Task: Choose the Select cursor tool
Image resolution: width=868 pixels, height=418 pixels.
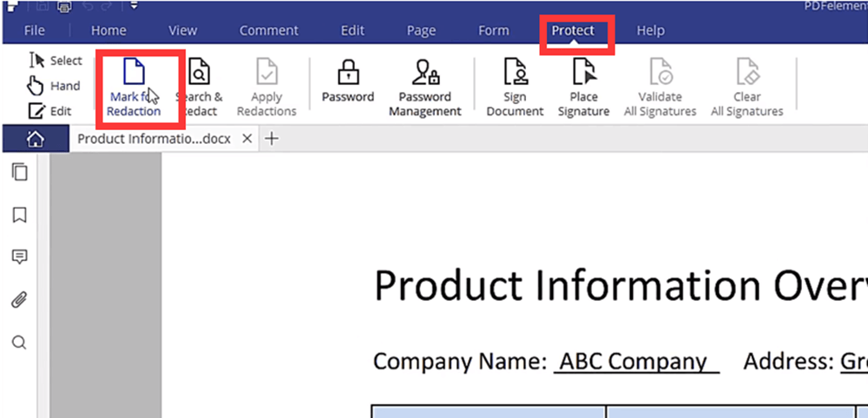Action: (x=56, y=61)
